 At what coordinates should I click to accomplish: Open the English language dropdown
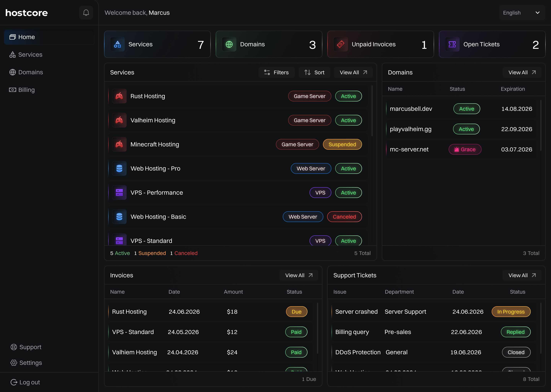point(522,13)
